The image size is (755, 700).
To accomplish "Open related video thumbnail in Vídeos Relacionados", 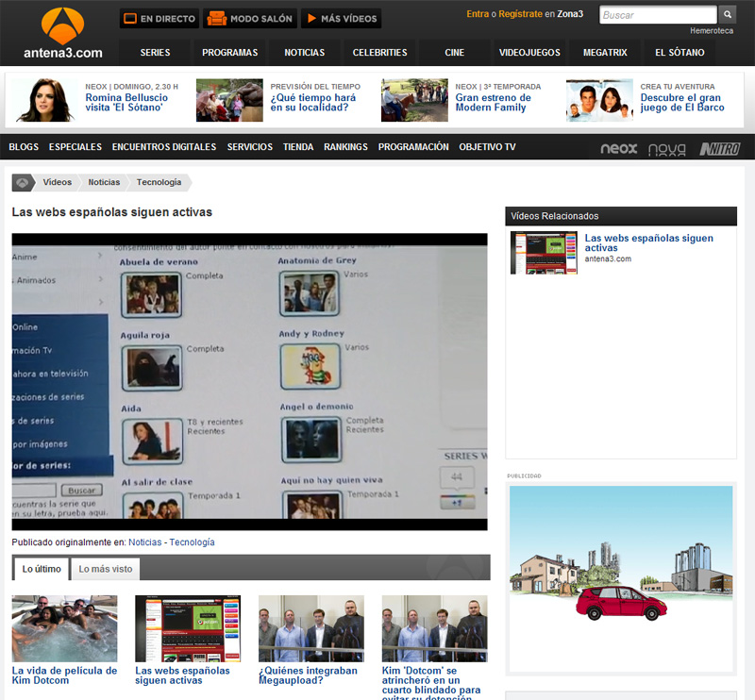I will pyautogui.click(x=544, y=253).
